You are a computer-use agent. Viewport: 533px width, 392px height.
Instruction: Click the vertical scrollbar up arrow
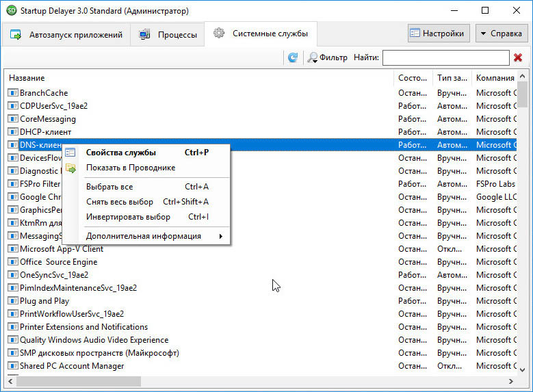pos(523,76)
